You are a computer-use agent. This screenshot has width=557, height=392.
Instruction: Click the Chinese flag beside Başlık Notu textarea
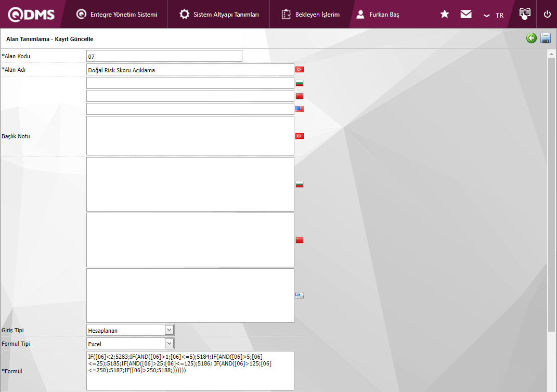tap(300, 240)
